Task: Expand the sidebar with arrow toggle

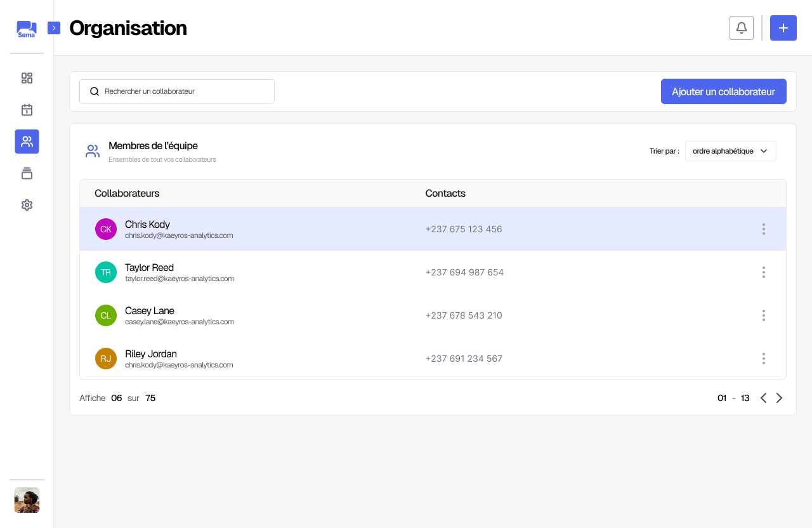Action: click(54, 28)
